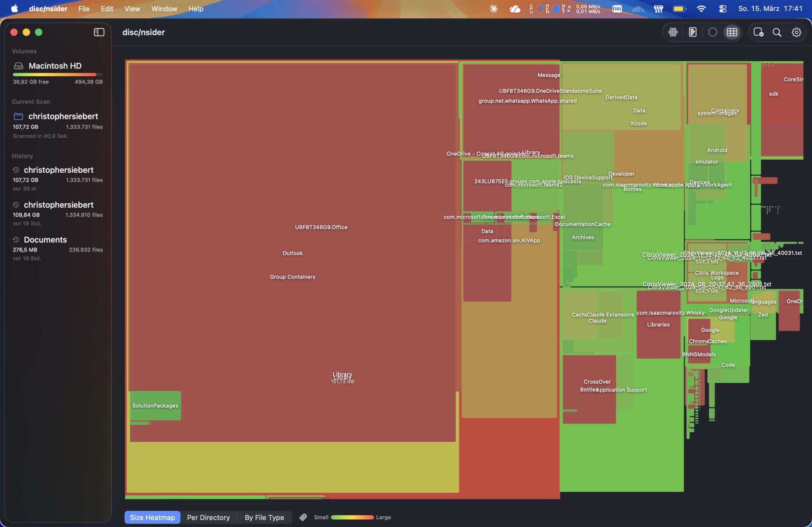Open the settings gear
The image size is (812, 527).
[x=796, y=32]
